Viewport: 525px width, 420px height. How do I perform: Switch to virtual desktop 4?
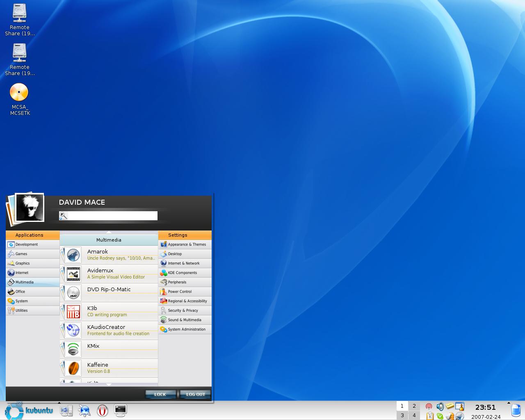click(x=414, y=415)
